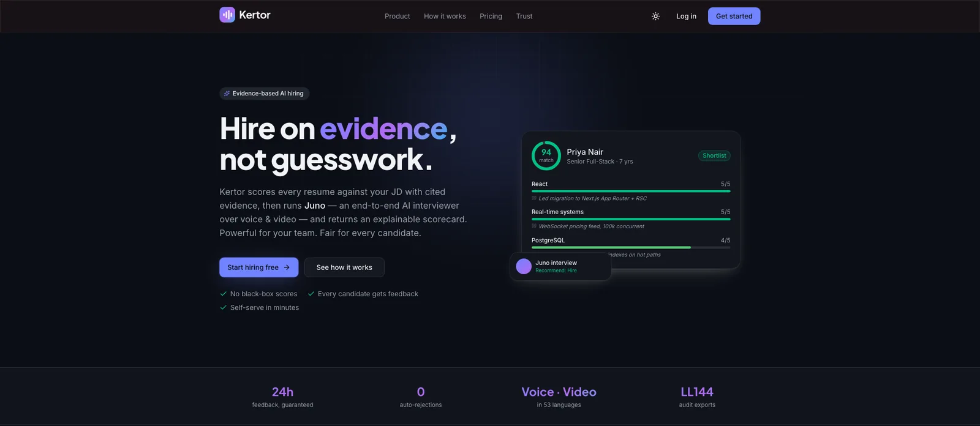Click the PostgreSQL skill progress bar
Screen dimensions: 980x426
point(631,247)
